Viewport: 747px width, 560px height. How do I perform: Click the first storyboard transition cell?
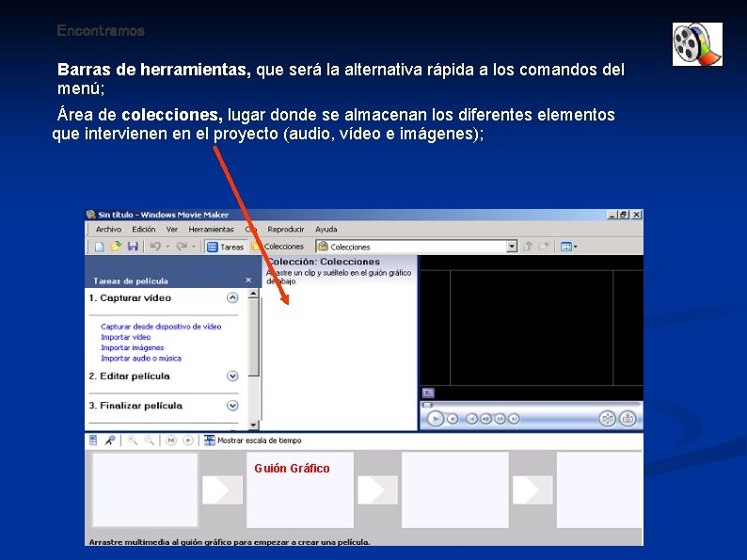[222, 490]
